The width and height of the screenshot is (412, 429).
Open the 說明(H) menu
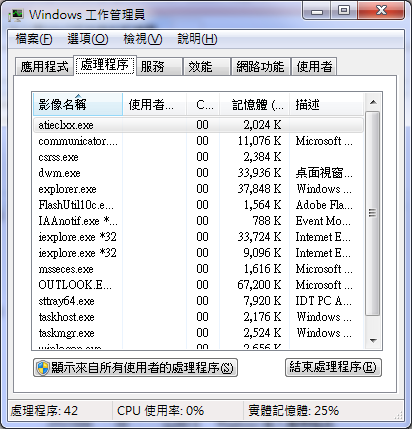point(197,39)
